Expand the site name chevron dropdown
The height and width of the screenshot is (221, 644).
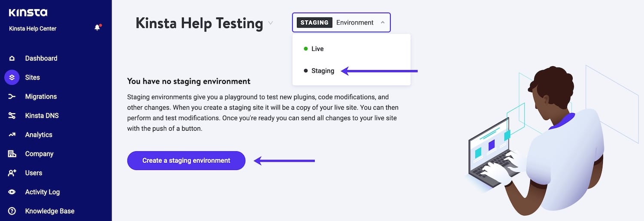(270, 23)
